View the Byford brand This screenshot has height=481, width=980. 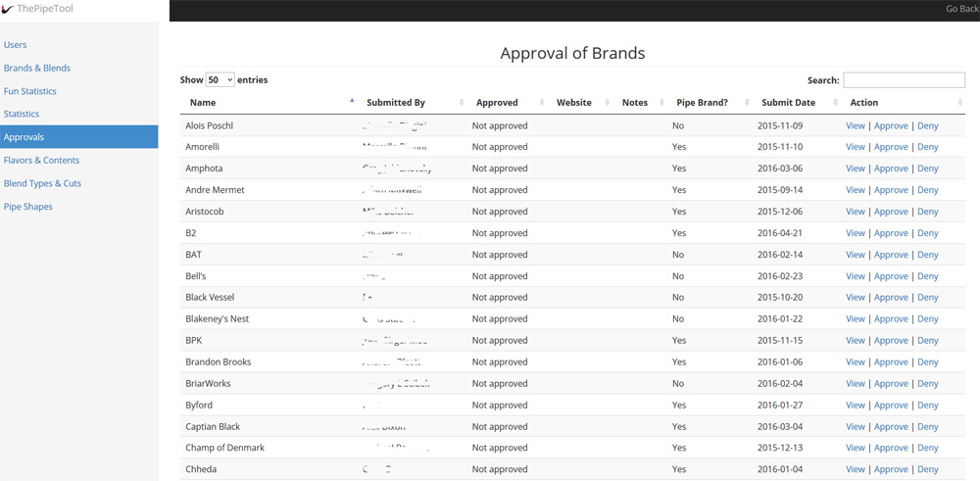click(855, 406)
